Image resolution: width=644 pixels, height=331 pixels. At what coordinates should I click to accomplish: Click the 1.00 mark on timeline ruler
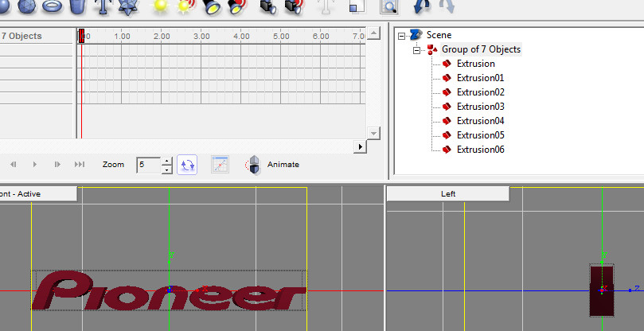tap(122, 36)
